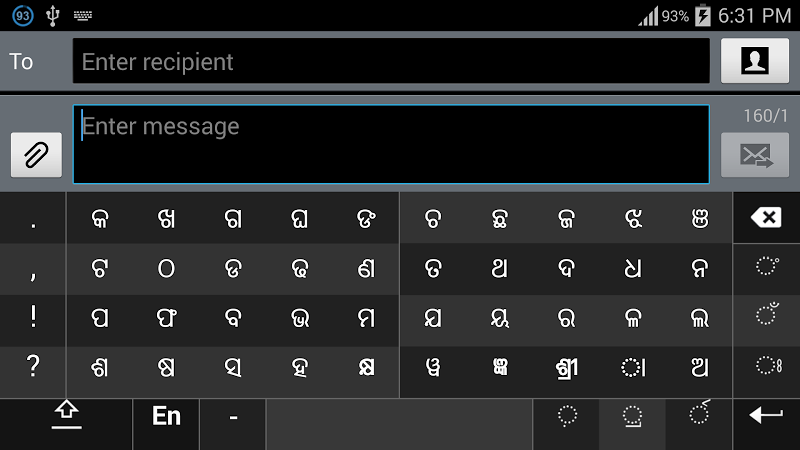Tap the paperclip attachment icon
Viewport: 800px width, 450px height.
pyautogui.click(x=36, y=154)
